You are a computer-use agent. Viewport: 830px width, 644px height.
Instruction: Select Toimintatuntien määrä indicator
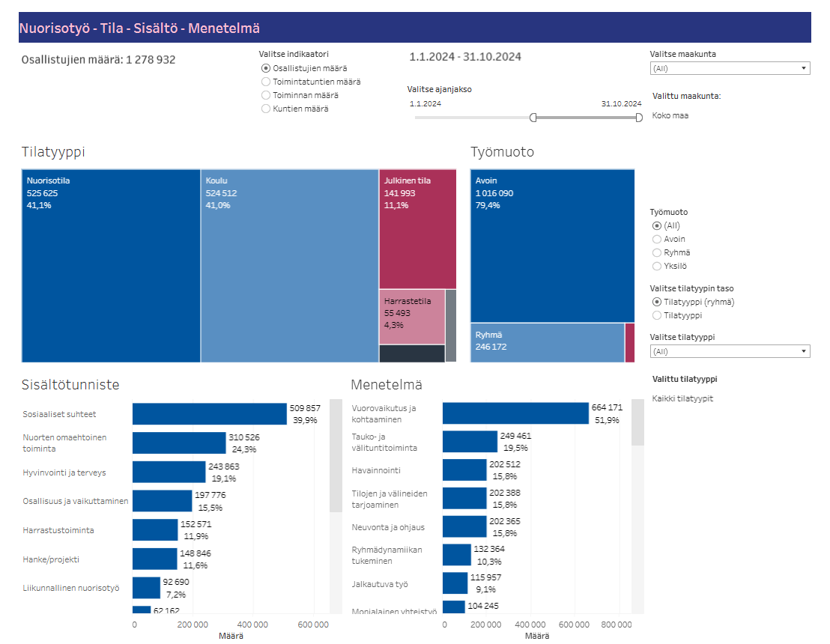click(x=266, y=82)
